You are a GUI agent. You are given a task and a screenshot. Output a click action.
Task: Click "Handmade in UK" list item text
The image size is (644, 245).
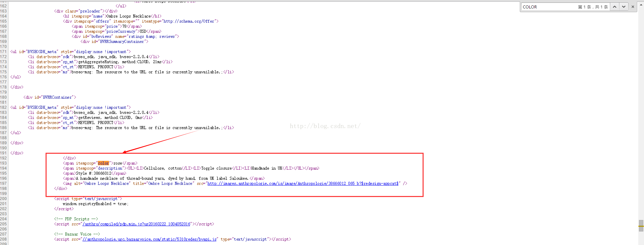click(x=267, y=168)
